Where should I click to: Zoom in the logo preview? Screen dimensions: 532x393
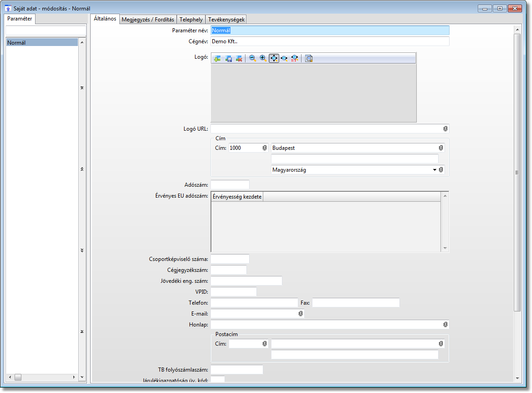tap(263, 58)
